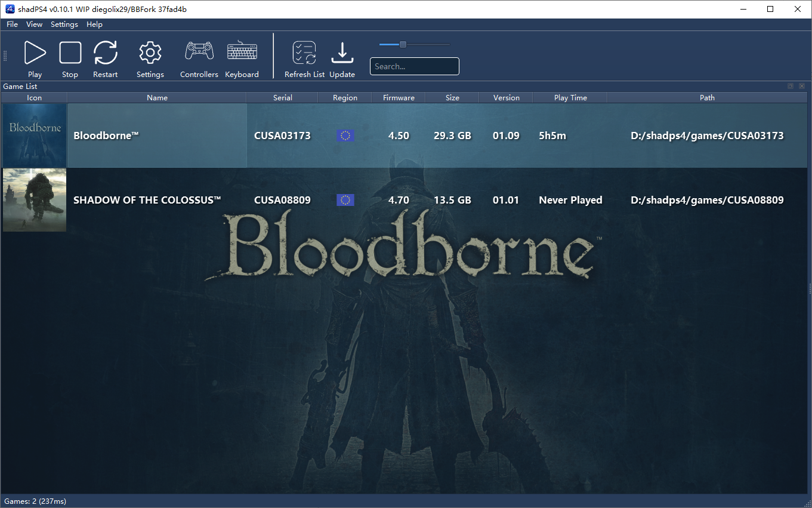Click path D:/shadps4/games/CUSA03173

click(707, 136)
